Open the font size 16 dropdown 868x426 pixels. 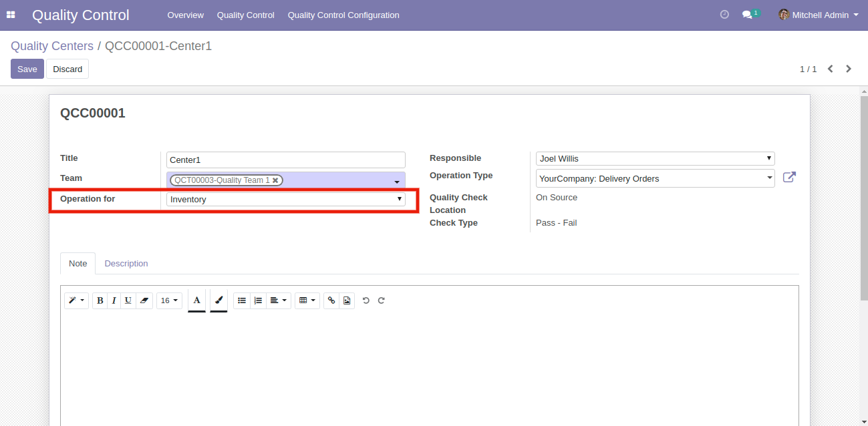[169, 300]
